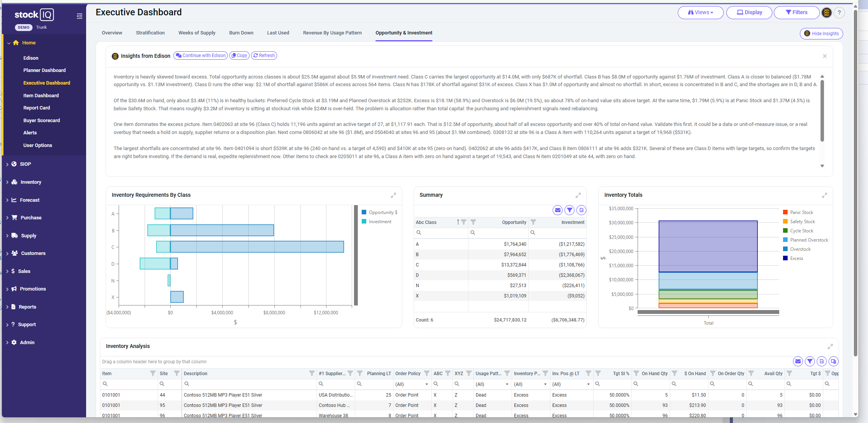Email the Summary grid using envelope icon
Image resolution: width=868 pixels, height=423 pixels.
[558, 210]
